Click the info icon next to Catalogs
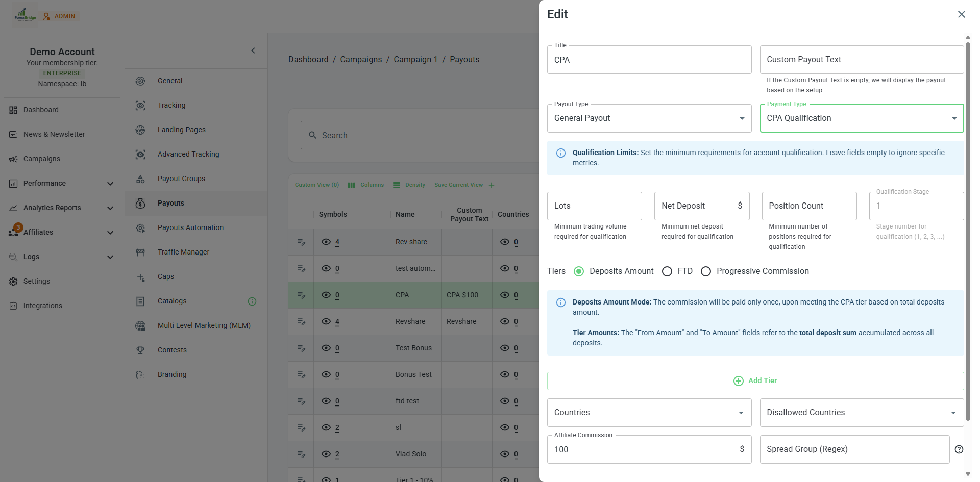Screen dimensions: 980x482 tap(252, 301)
